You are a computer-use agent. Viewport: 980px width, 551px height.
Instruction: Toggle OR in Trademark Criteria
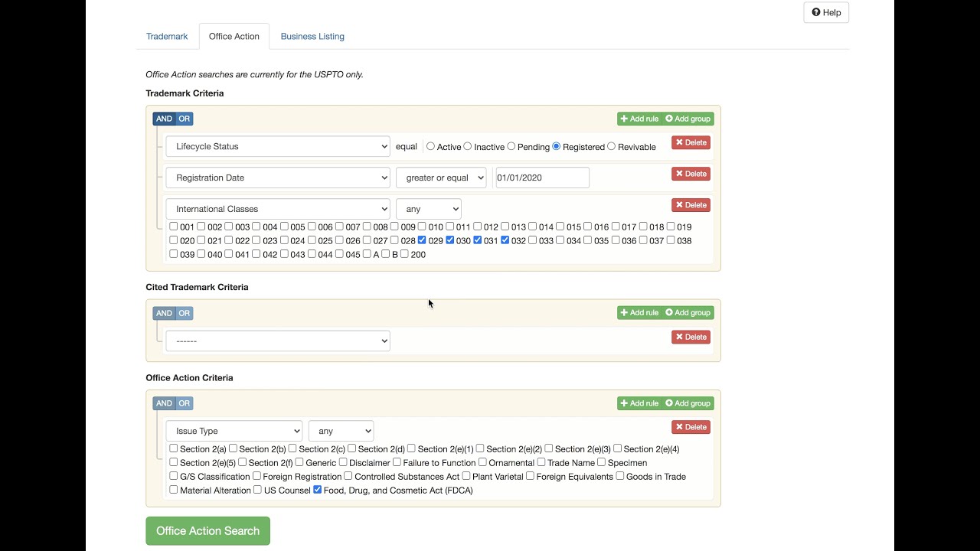tap(185, 119)
